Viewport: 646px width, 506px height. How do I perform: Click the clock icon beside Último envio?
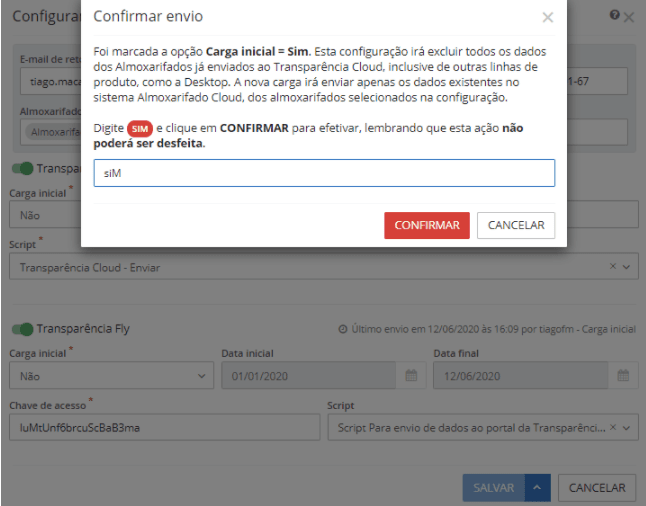coord(343,329)
